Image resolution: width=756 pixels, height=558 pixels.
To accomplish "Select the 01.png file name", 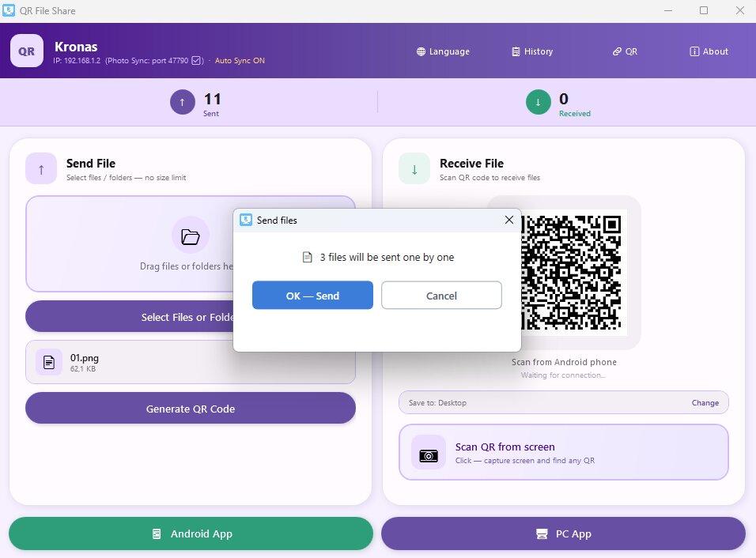I will point(85,358).
